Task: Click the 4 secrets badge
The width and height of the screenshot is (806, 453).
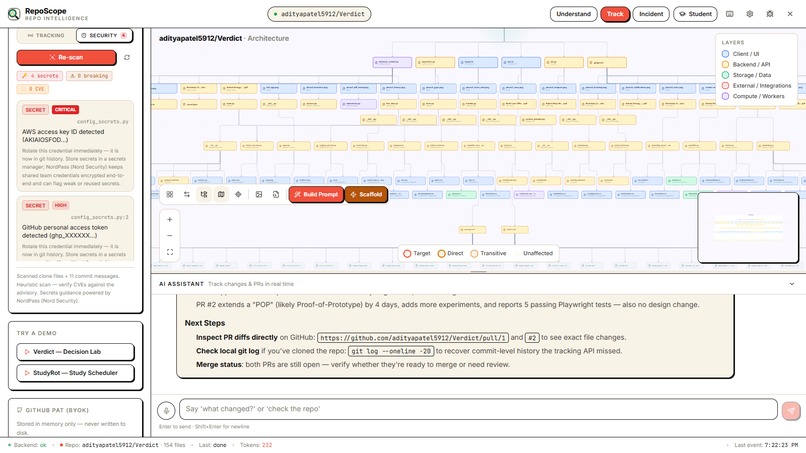Action: 40,76
